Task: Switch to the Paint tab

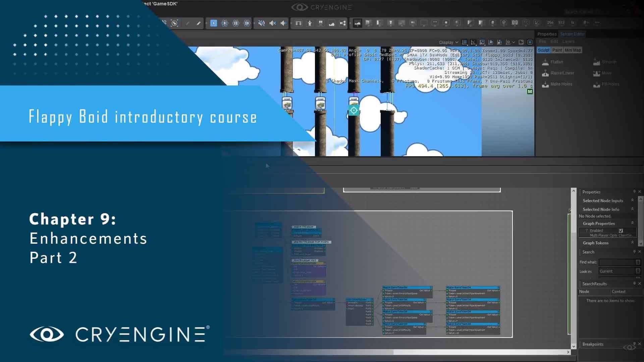Action: pyautogui.click(x=557, y=50)
